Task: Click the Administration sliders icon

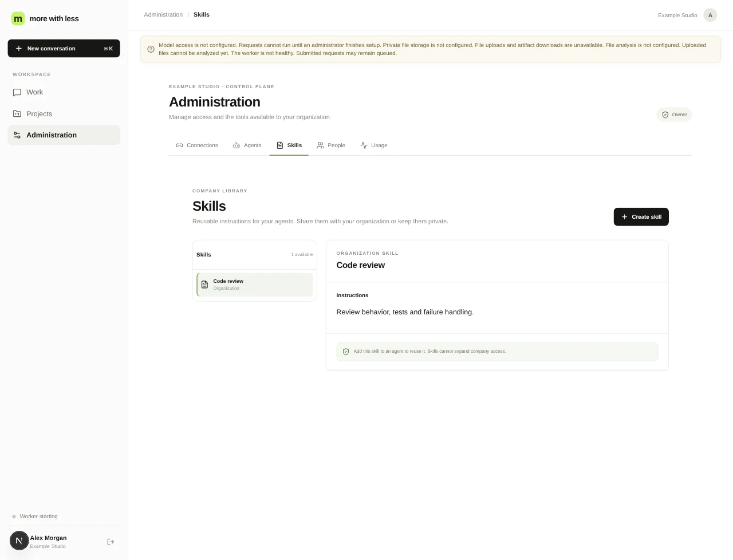Action: click(x=17, y=135)
